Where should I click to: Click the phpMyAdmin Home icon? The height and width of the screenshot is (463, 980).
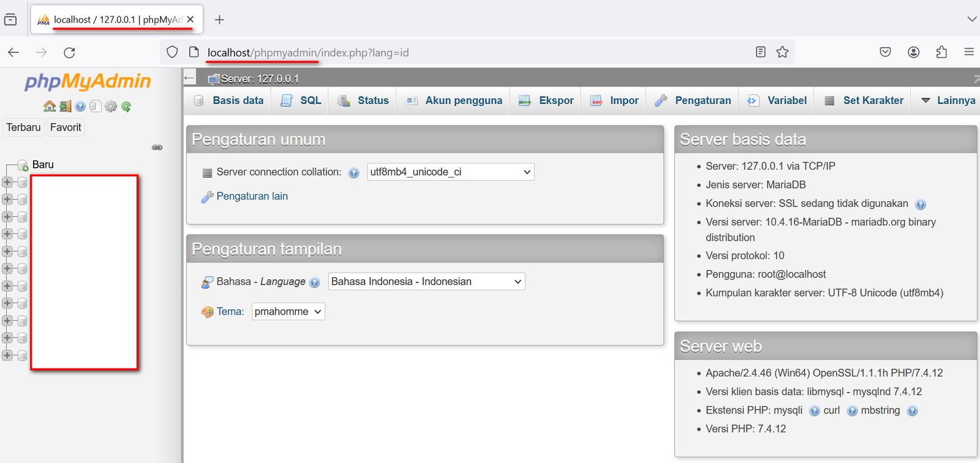pos(50,107)
